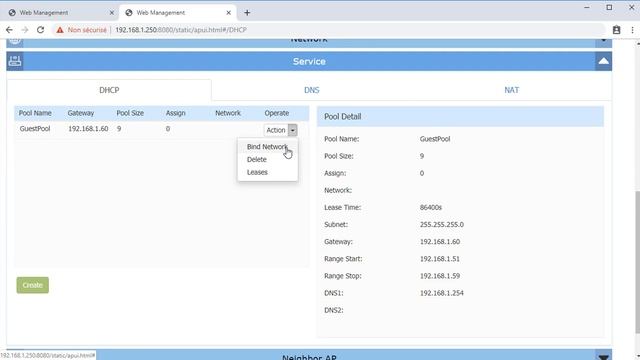Minimize the browser window

click(x=587, y=7)
